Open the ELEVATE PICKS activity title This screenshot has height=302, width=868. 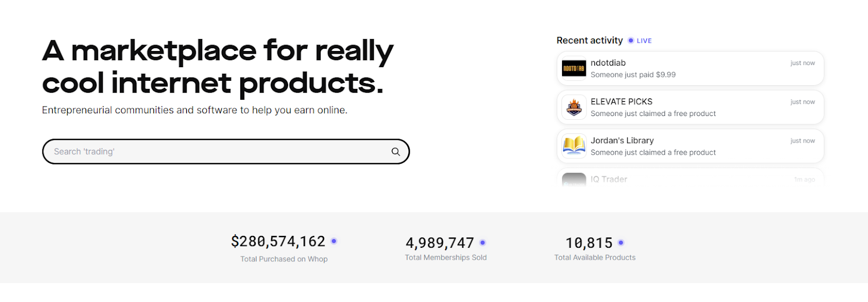[621, 101]
